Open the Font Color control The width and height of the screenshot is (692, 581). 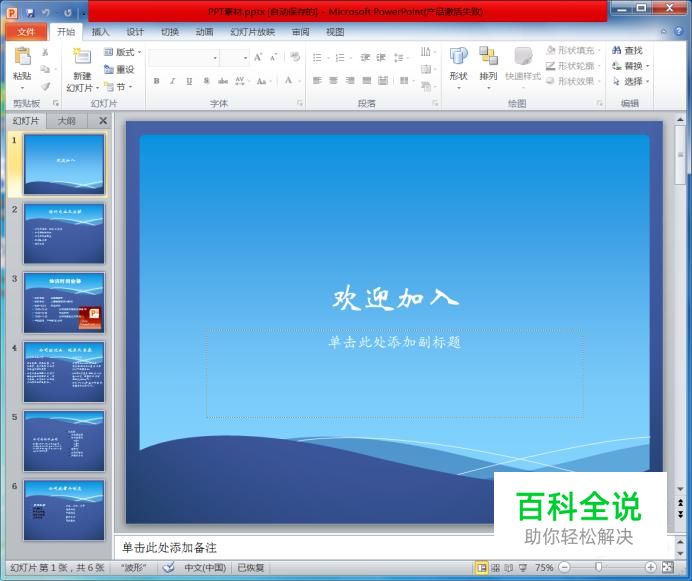[292, 81]
